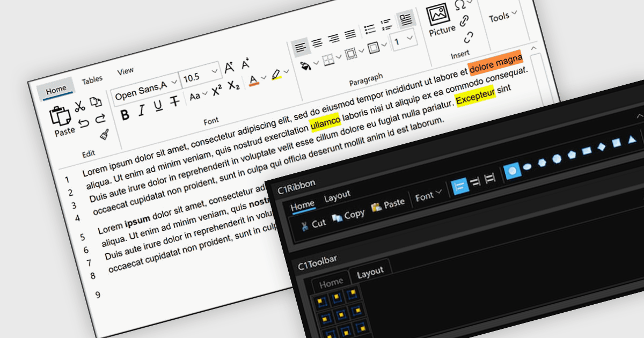Click the bulleted list icon
644x338 pixels.
(369, 28)
